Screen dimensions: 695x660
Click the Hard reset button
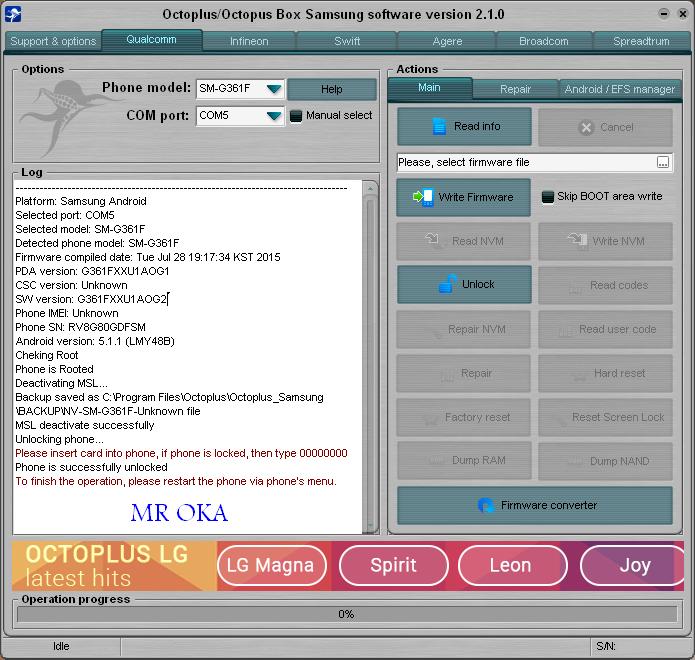click(x=605, y=373)
